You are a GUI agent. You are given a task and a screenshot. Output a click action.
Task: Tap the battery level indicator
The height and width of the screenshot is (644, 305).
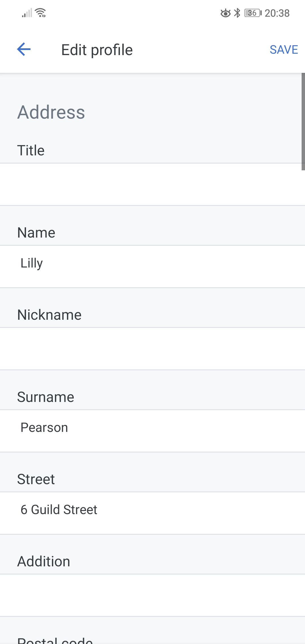253,13
